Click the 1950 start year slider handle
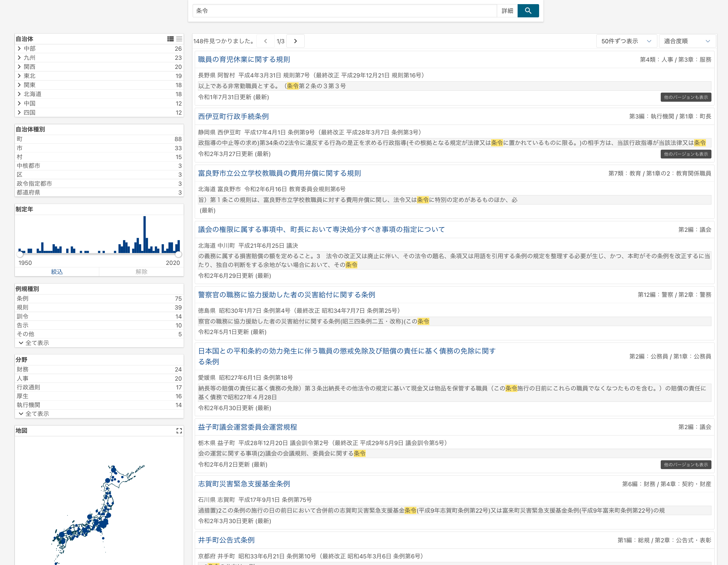Viewport: 728px width, 565px height. point(20,254)
